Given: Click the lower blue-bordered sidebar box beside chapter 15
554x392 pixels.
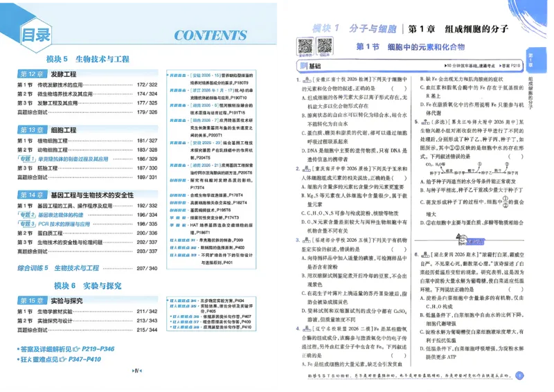Looking at the screenshot, I should coord(211,314).
